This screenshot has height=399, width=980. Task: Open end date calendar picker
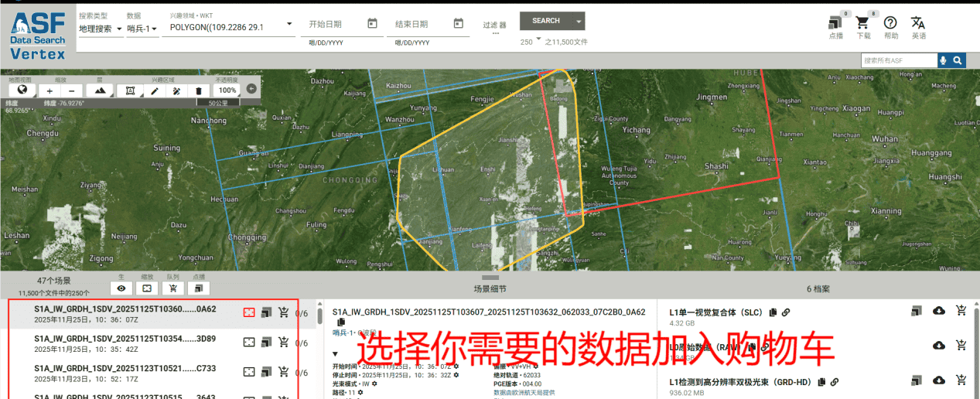click(458, 24)
